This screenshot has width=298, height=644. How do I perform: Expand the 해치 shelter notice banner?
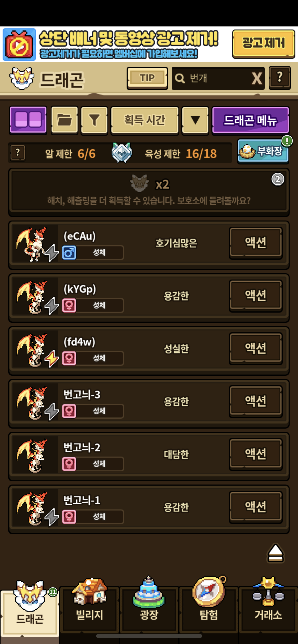(149, 192)
